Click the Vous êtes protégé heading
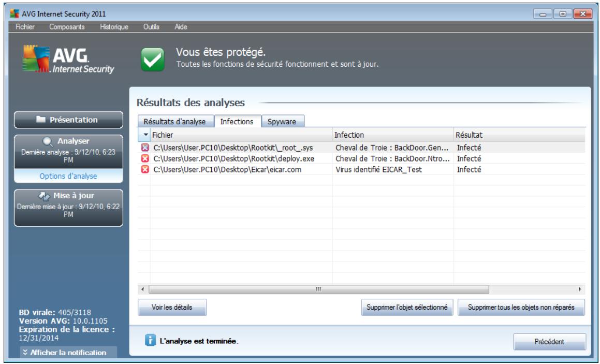Image resolution: width=600 pixels, height=364 pixels. tap(221, 52)
